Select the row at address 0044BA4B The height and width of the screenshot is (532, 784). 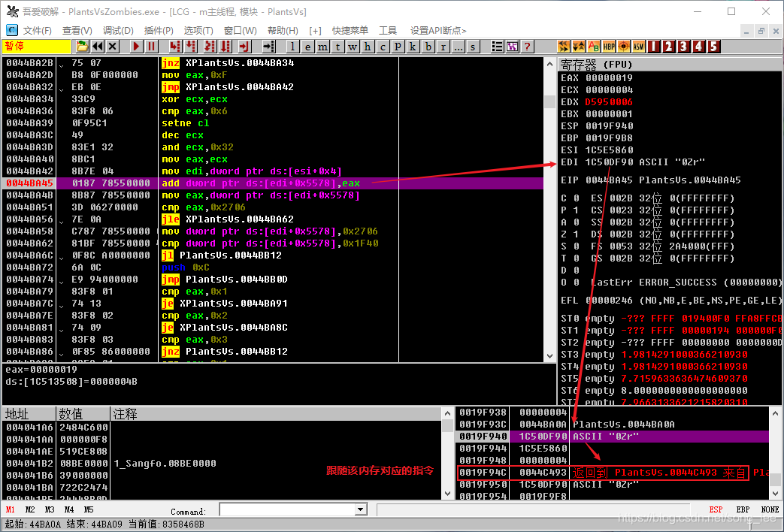point(273,195)
